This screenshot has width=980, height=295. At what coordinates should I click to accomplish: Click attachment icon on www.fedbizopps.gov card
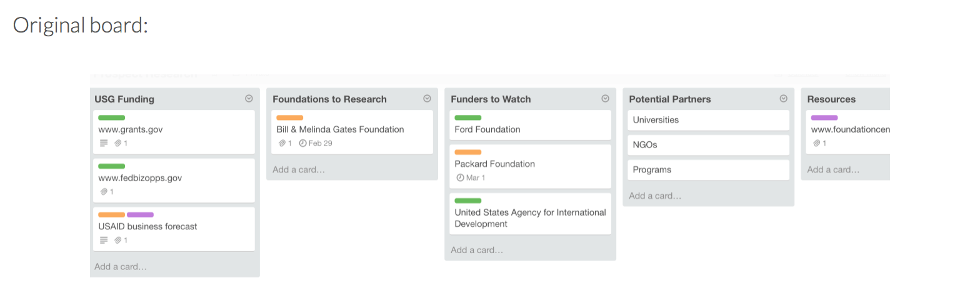[104, 191]
